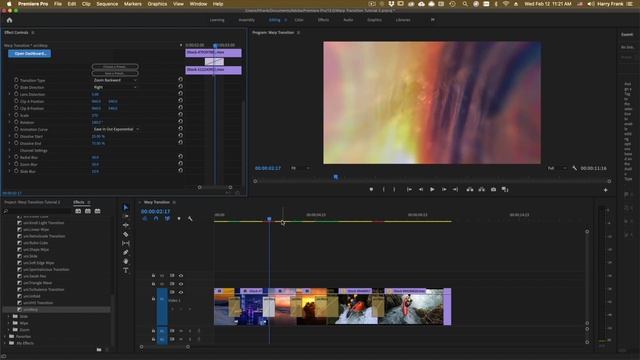
Task: Select the Razor tool
Action: 126,234
